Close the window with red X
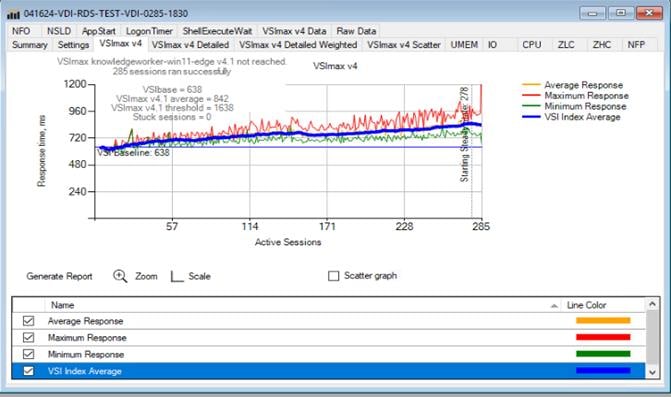671x397 pixels. click(649, 13)
